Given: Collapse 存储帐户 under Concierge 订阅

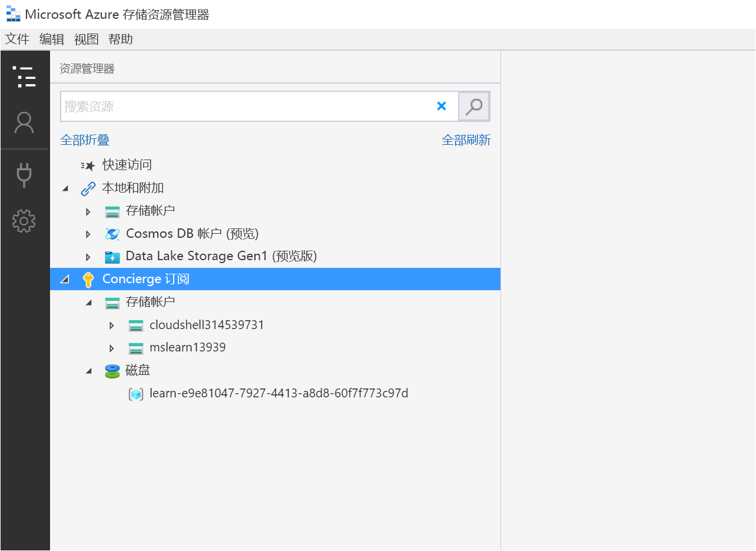Looking at the screenshot, I should [89, 303].
